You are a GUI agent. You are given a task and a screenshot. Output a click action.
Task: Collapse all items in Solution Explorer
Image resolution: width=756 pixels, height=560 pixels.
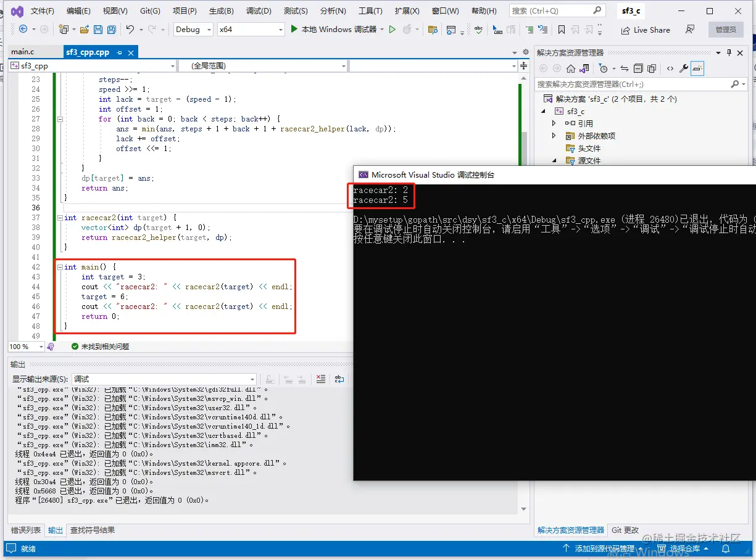[x=638, y=68]
